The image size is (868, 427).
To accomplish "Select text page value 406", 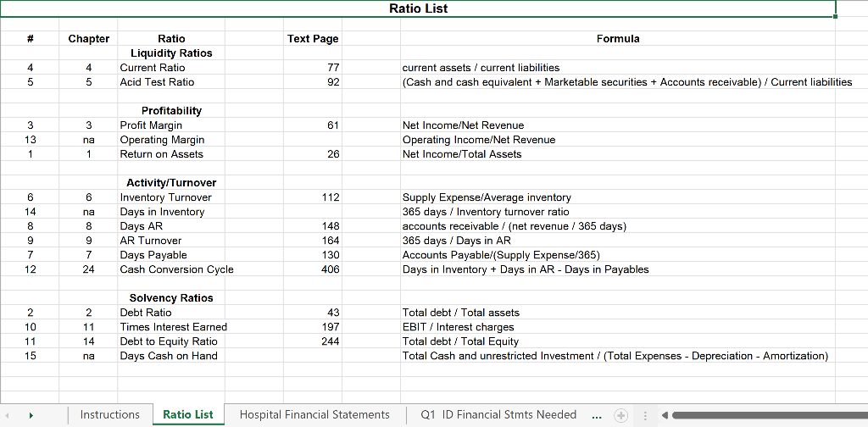I will (x=313, y=269).
